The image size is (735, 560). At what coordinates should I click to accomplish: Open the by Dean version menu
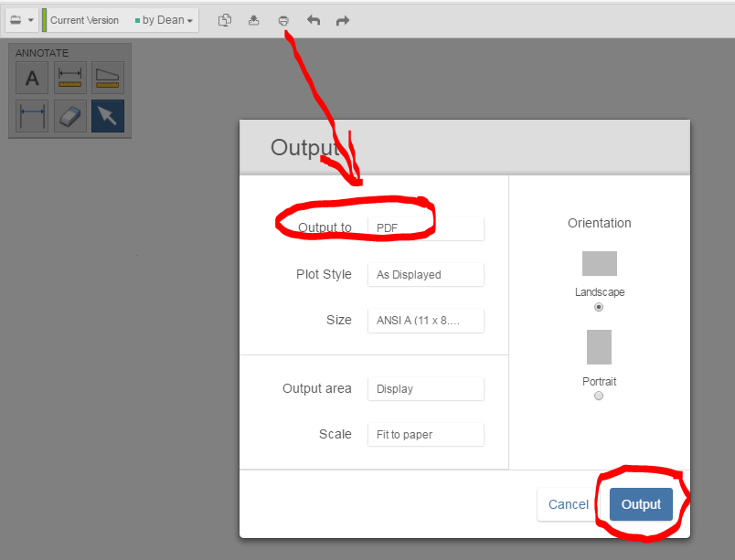pos(164,20)
